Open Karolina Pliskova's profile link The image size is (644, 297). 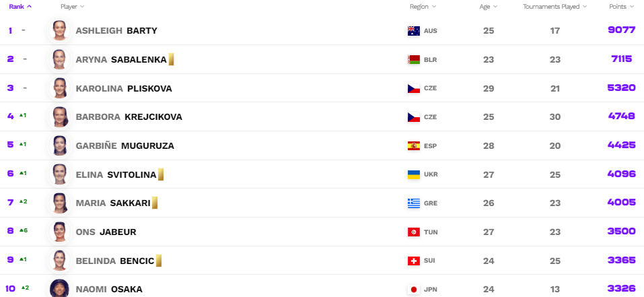click(x=124, y=88)
